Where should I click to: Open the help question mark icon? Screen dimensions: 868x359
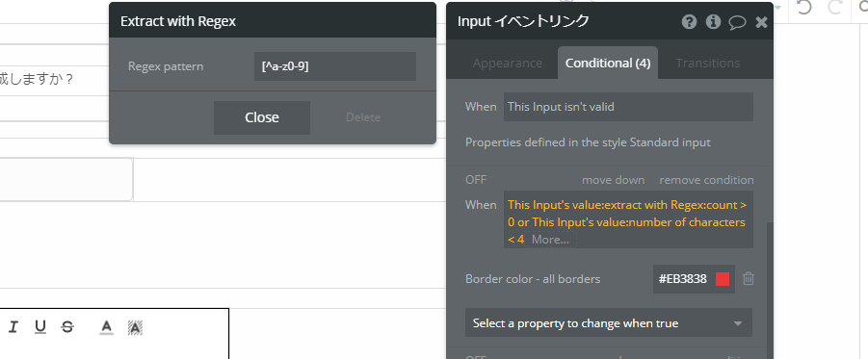click(x=689, y=21)
